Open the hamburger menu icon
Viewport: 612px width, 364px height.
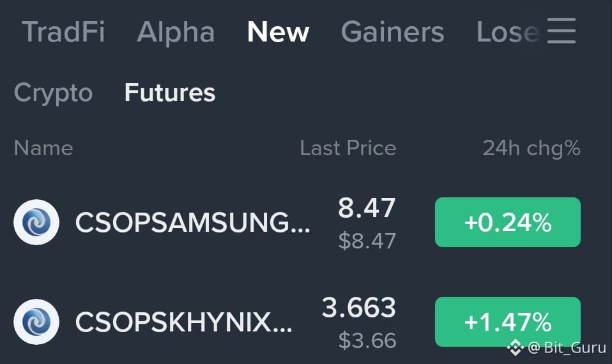pyautogui.click(x=562, y=31)
